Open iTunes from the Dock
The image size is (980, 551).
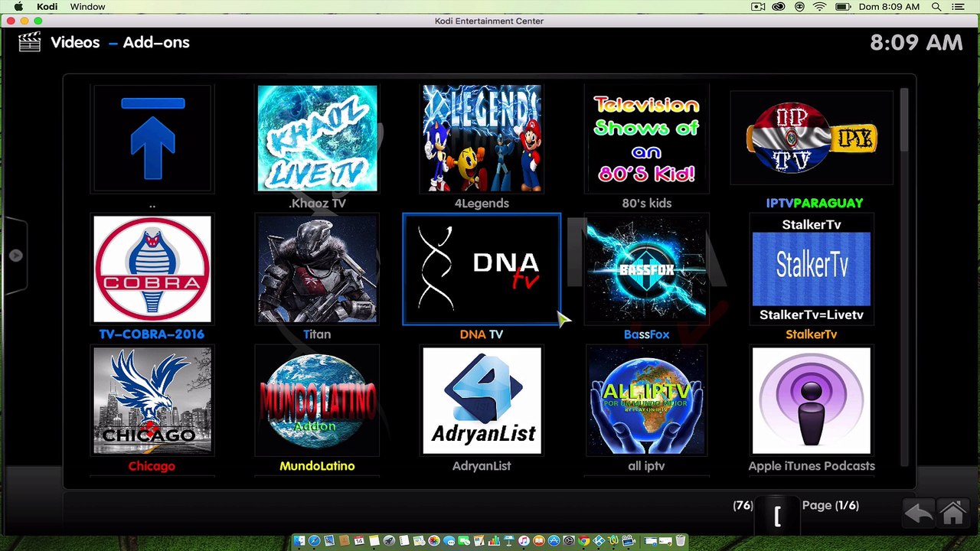(x=524, y=541)
